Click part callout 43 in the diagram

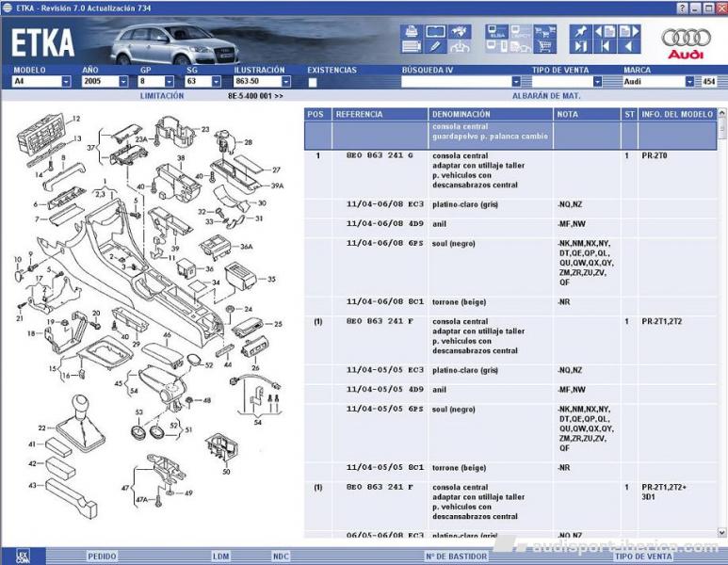pyautogui.click(x=32, y=485)
